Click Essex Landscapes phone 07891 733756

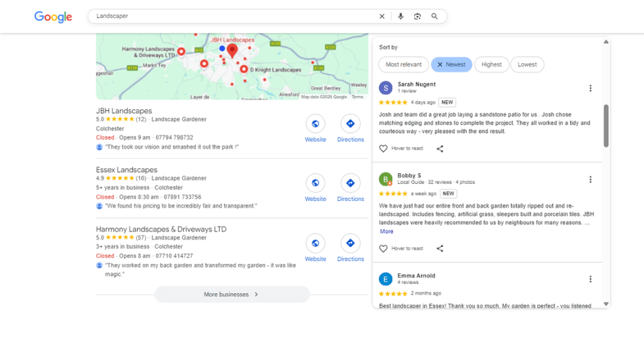tap(183, 197)
